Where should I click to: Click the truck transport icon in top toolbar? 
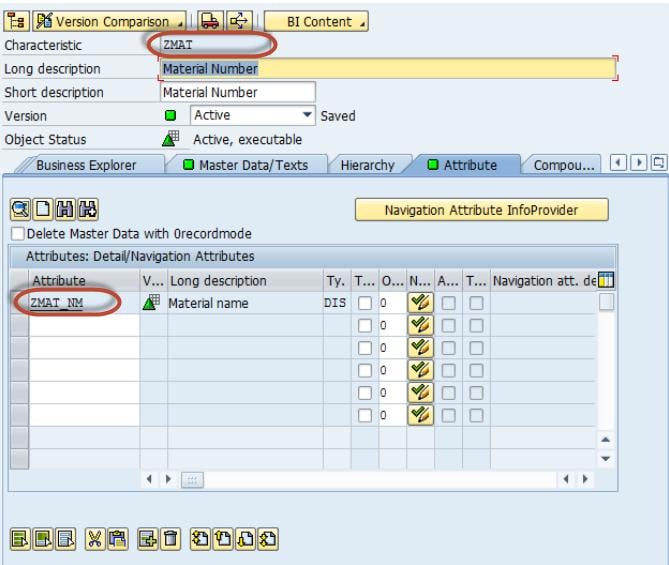click(210, 21)
